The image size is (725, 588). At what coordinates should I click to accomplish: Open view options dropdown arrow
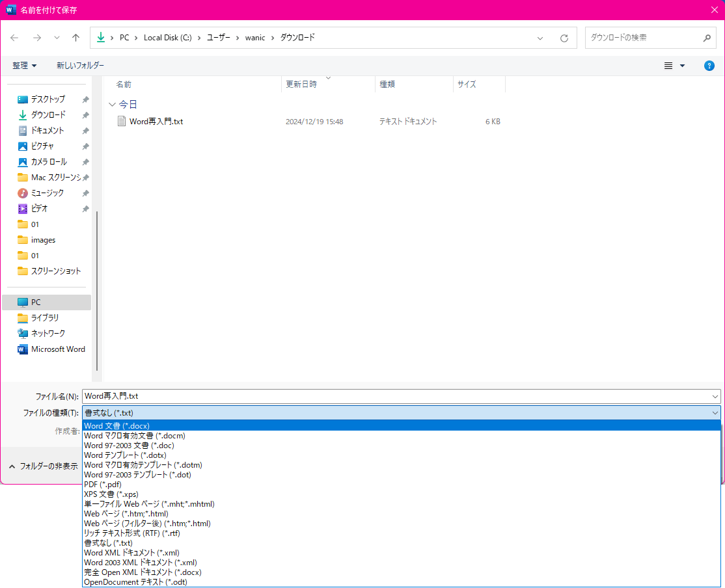pos(683,66)
